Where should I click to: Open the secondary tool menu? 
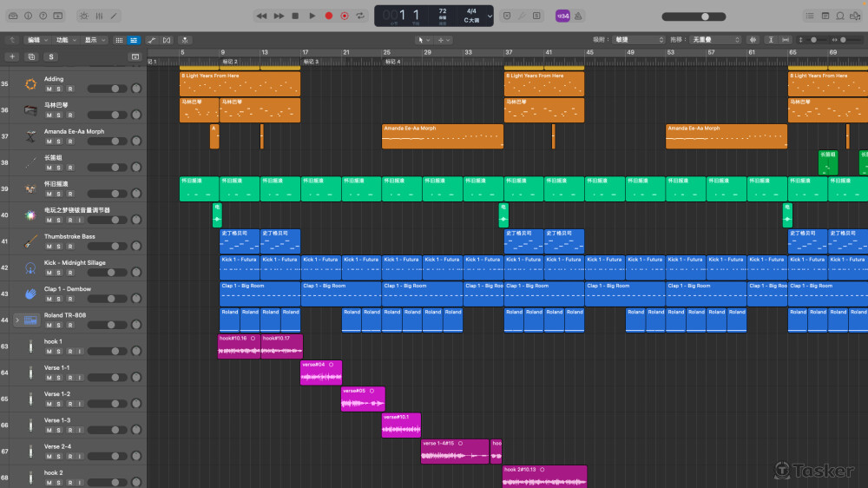[444, 40]
